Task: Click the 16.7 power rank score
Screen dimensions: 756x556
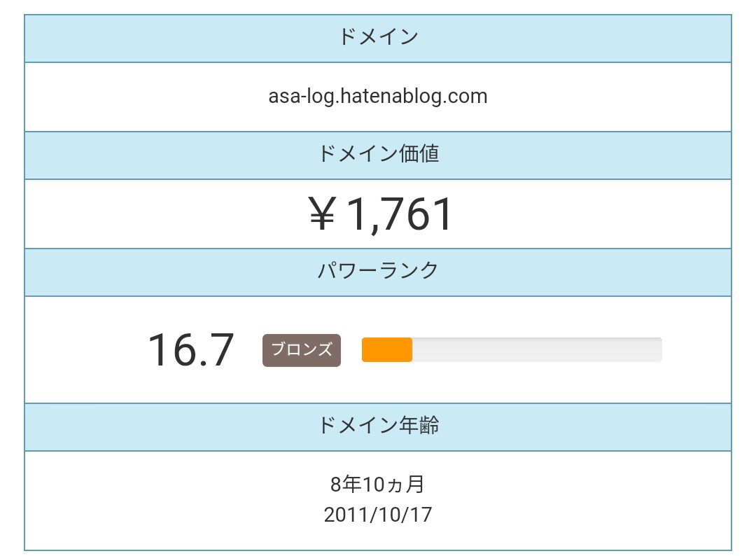Action: [x=191, y=349]
